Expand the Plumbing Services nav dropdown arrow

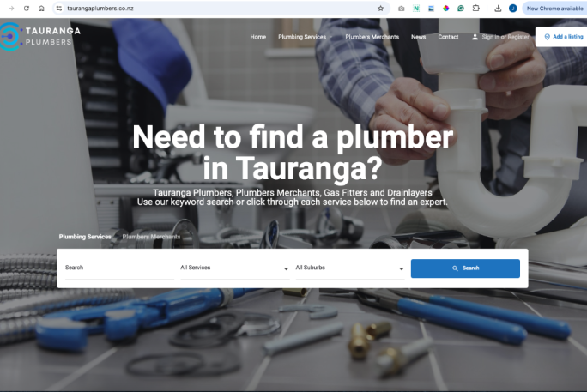click(x=331, y=37)
